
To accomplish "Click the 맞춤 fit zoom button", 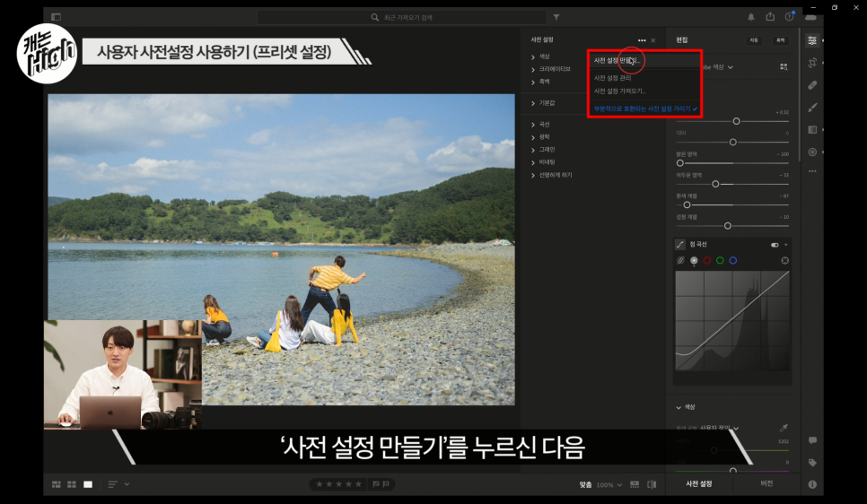I will click(x=585, y=484).
